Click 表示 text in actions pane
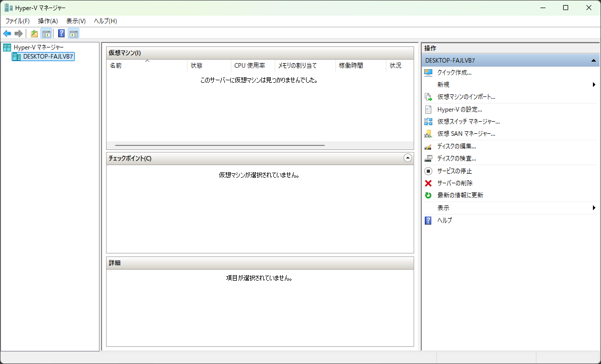Viewport: 601px width, 364px height. click(x=443, y=208)
